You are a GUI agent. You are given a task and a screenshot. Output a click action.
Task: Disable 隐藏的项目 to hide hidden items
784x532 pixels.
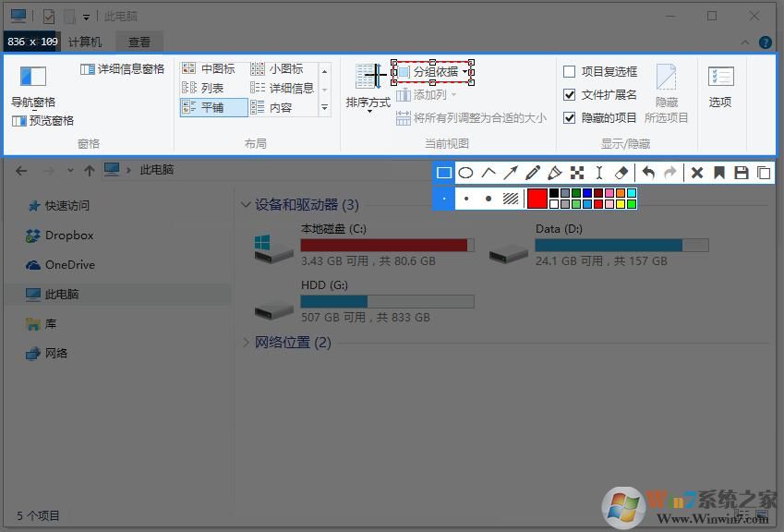(570, 117)
